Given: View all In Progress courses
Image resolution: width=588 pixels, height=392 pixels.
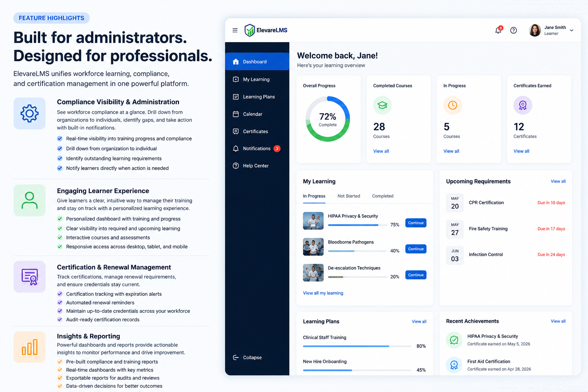Looking at the screenshot, I should [451, 151].
